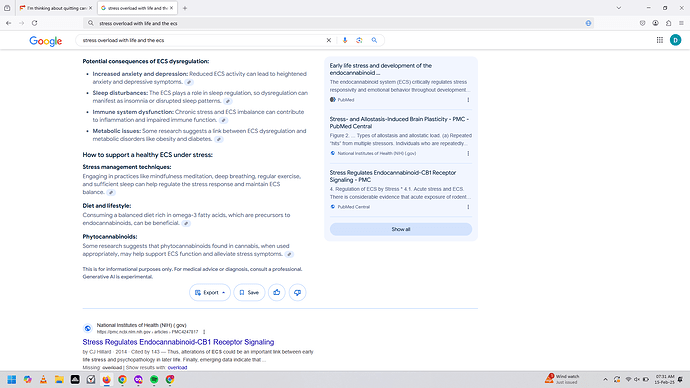
Task: Open Wind watch weather alert widget
Action: (x=563, y=379)
